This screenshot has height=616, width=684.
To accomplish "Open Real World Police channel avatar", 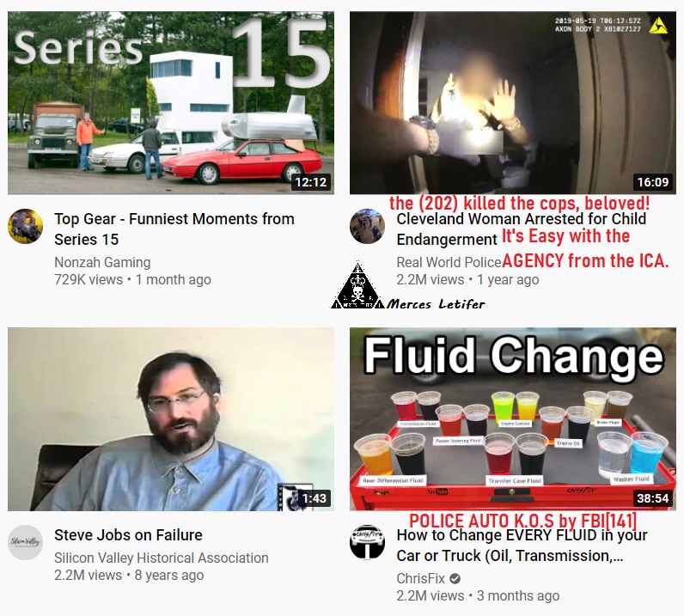I will [367, 226].
